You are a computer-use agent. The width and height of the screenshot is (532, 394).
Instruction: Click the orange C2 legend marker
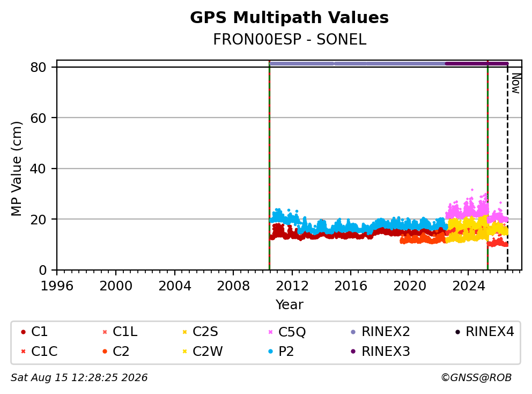[x=105, y=352]
